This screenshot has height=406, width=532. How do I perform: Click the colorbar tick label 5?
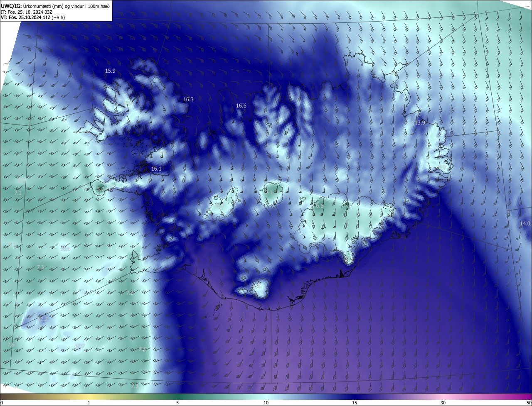[177, 403]
